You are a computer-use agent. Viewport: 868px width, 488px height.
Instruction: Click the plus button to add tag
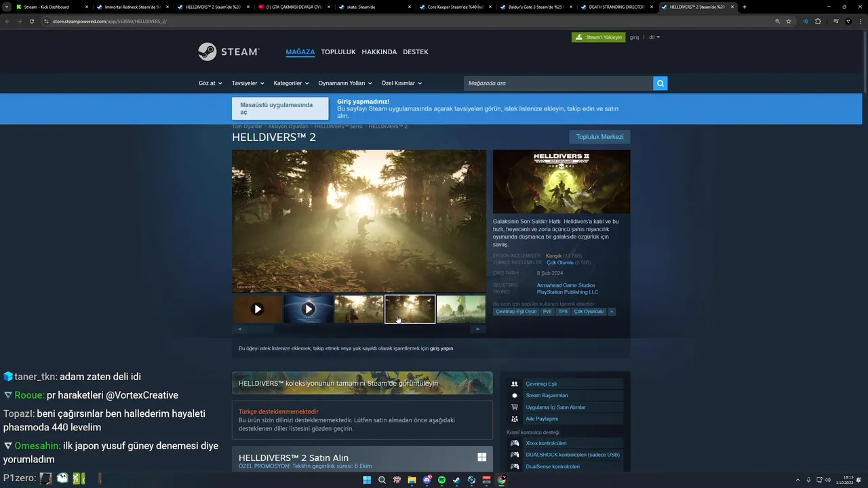[x=612, y=312]
